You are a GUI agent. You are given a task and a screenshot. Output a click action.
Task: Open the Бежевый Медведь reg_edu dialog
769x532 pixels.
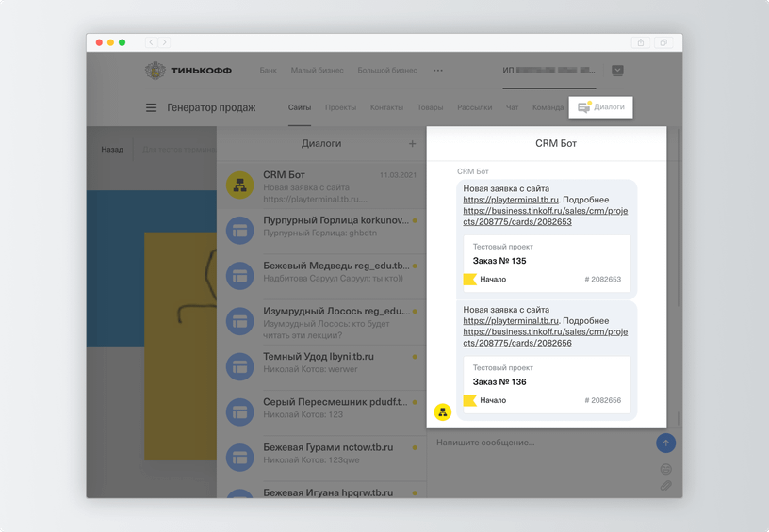tap(321, 276)
